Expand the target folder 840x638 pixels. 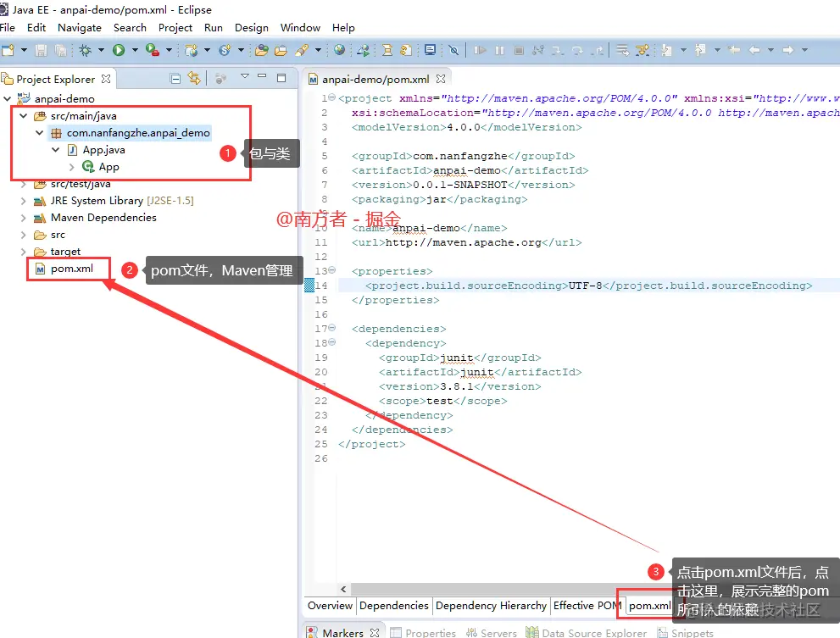coord(23,252)
